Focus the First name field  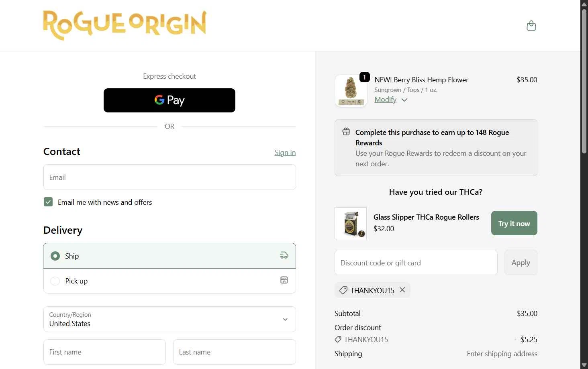click(x=104, y=352)
